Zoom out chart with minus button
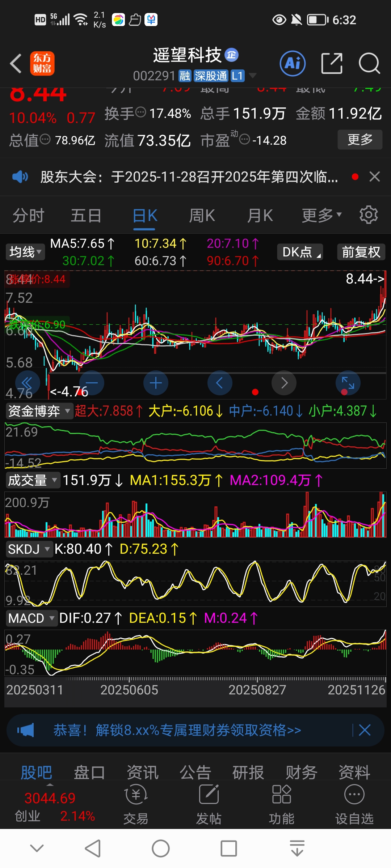 (x=92, y=383)
